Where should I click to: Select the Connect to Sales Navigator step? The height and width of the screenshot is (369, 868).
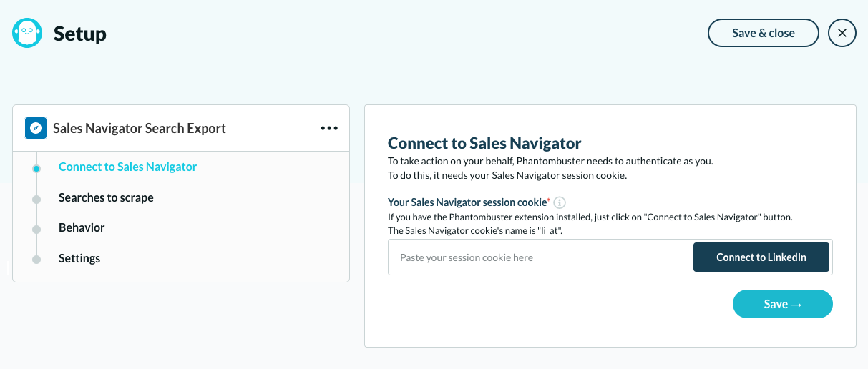[128, 167]
